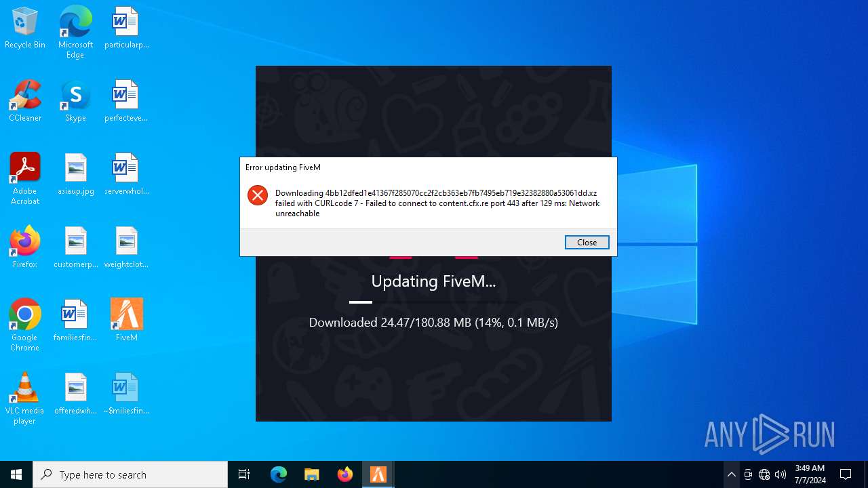Viewport: 868px width, 488px height.
Task: Launch VLC media player from desktop
Action: [x=25, y=399]
